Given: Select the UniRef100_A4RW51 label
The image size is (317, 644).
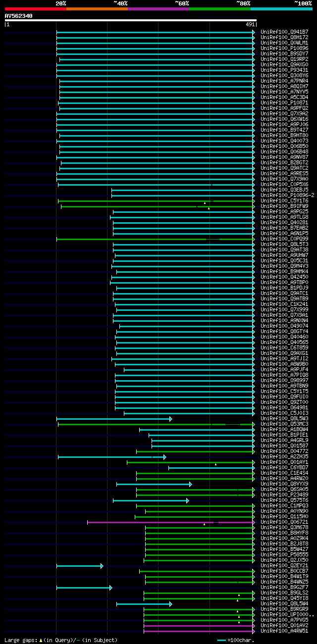Looking at the screenshot, I should pyautogui.click(x=284, y=631).
